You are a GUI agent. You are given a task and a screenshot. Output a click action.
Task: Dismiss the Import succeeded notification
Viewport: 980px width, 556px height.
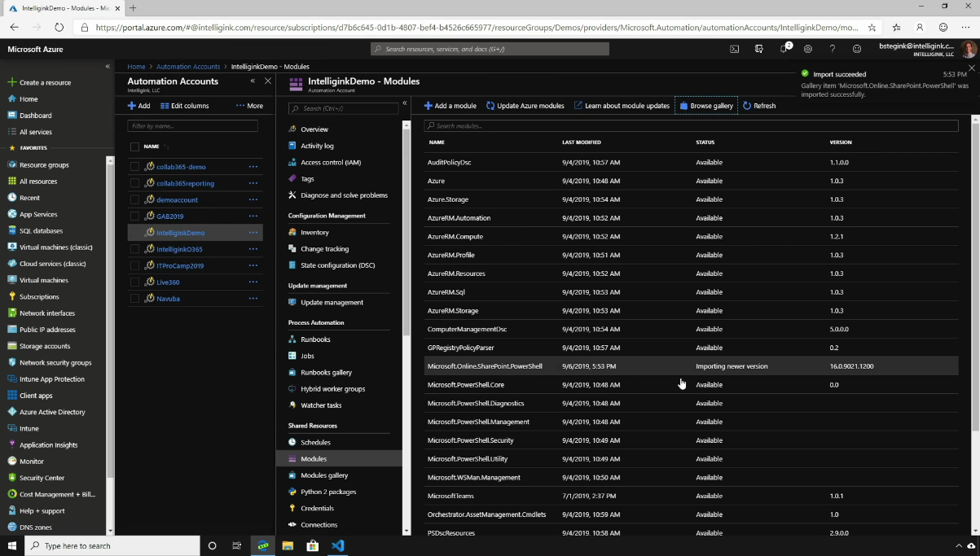[971, 68]
